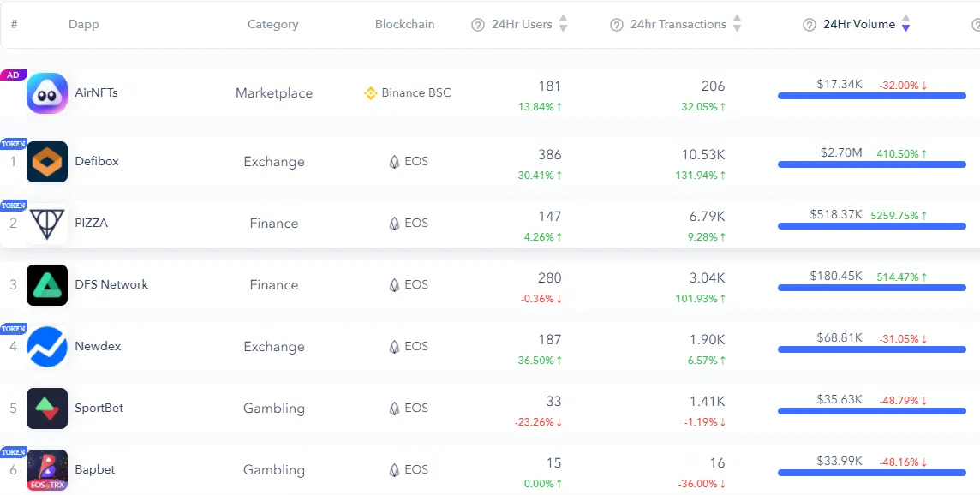Click the Defibox blue volume bar
The image size is (980, 495).
(872, 164)
